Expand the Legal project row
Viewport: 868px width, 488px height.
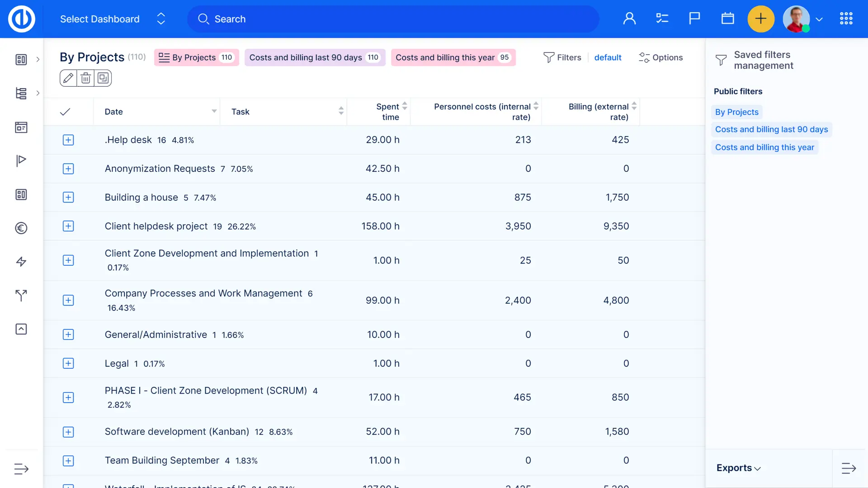click(x=68, y=363)
